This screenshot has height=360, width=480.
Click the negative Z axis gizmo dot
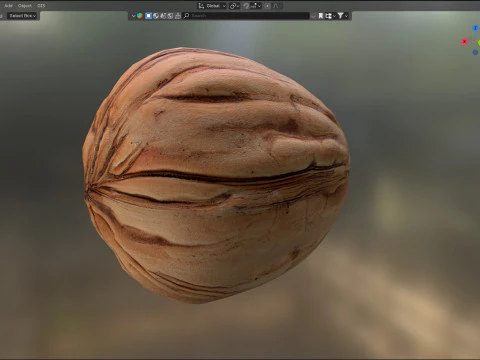pyautogui.click(x=476, y=52)
